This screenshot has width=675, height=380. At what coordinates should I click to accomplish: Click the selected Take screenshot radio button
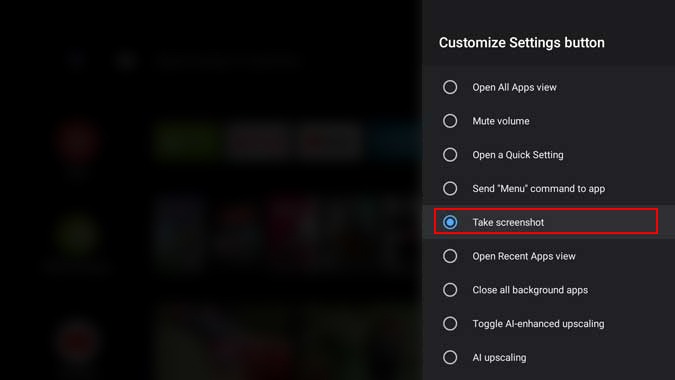click(450, 222)
